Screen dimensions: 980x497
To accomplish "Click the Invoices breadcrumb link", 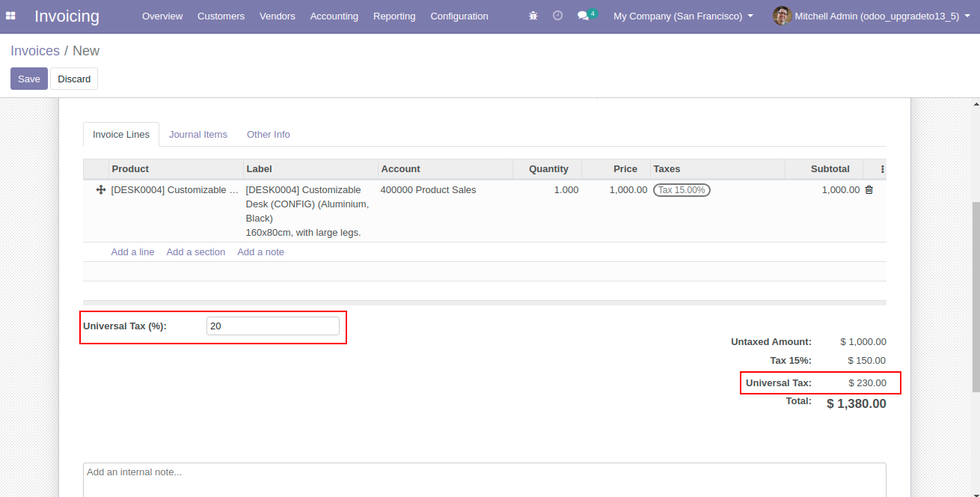I will pyautogui.click(x=35, y=51).
